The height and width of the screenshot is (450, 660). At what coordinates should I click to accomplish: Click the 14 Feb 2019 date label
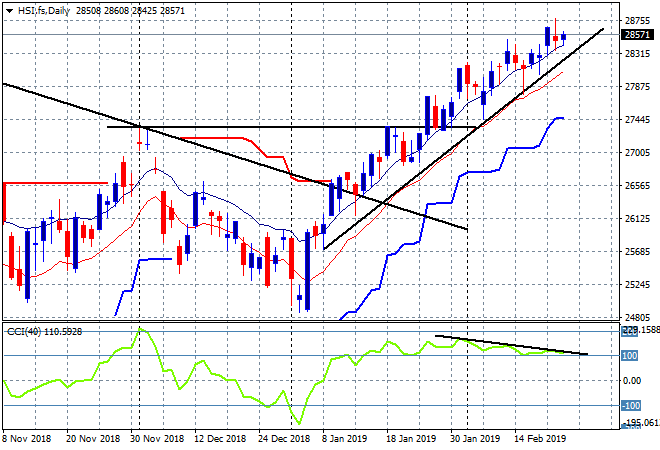click(x=540, y=439)
